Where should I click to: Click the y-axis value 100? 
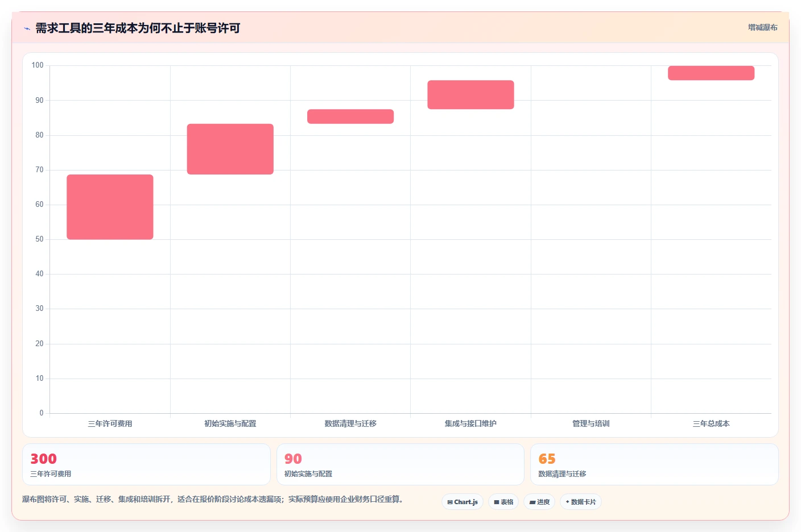pos(38,65)
